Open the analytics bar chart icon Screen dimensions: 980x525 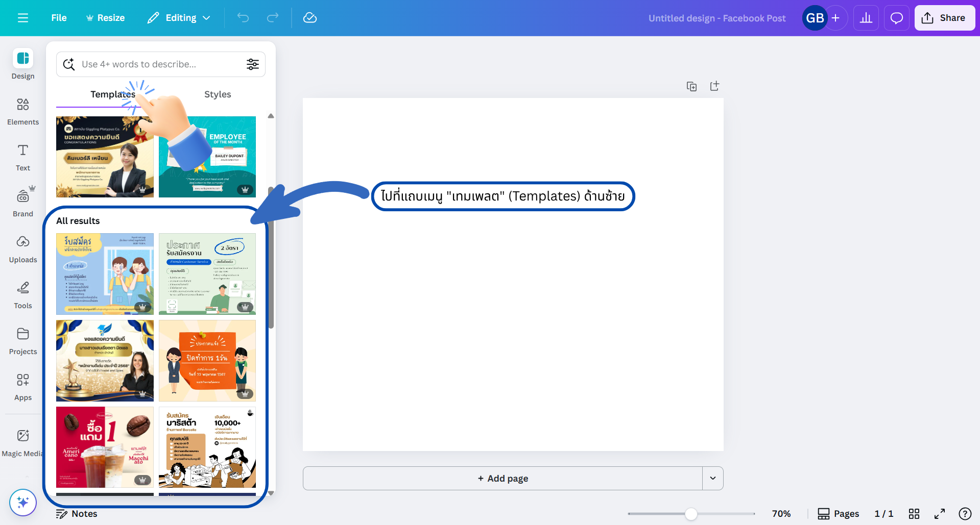click(866, 18)
